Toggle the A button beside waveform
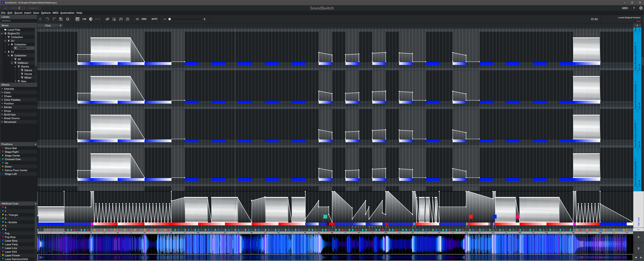 638,237
